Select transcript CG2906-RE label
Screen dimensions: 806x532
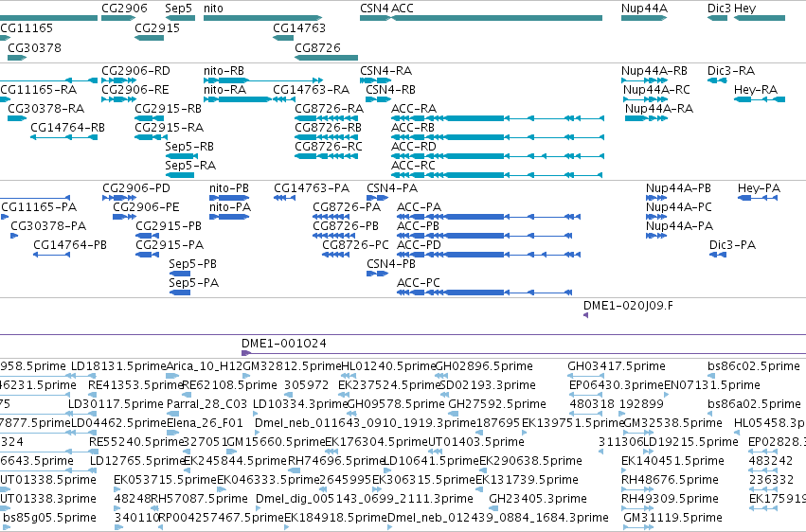(x=135, y=89)
